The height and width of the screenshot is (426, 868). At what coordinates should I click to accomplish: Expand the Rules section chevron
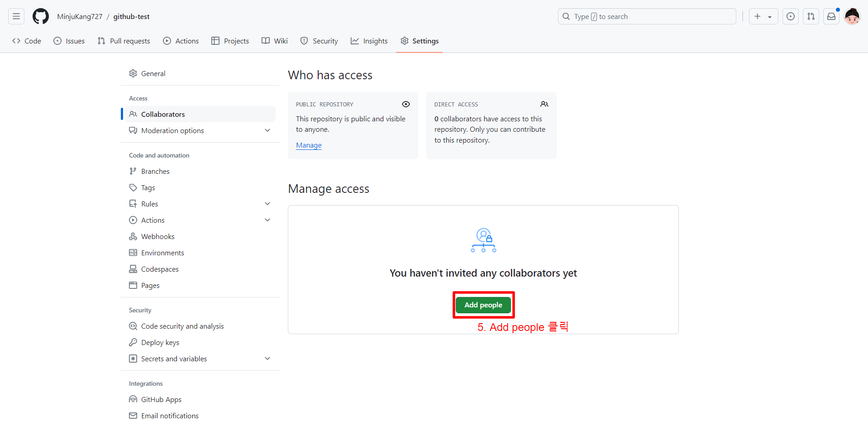tap(267, 204)
